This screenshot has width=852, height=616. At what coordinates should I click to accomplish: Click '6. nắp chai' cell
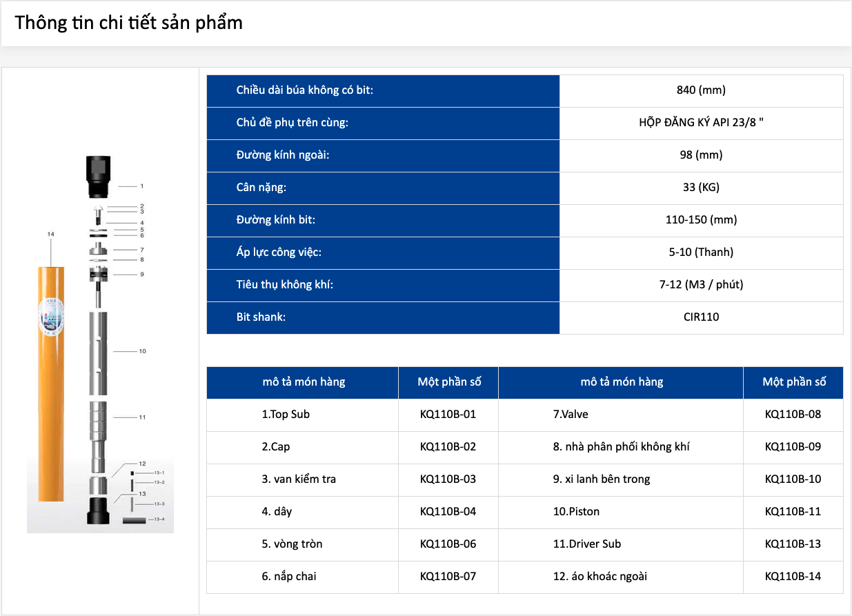(x=303, y=577)
